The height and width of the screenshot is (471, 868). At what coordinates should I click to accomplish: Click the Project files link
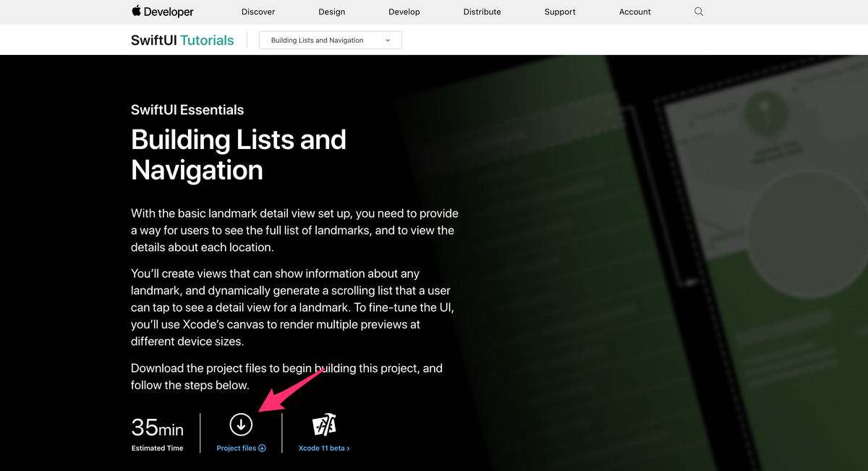coord(242,449)
